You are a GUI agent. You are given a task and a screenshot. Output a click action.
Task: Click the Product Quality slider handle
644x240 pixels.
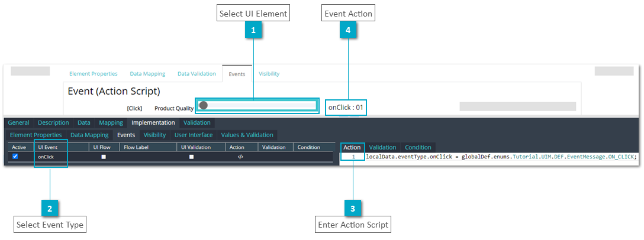pos(203,105)
